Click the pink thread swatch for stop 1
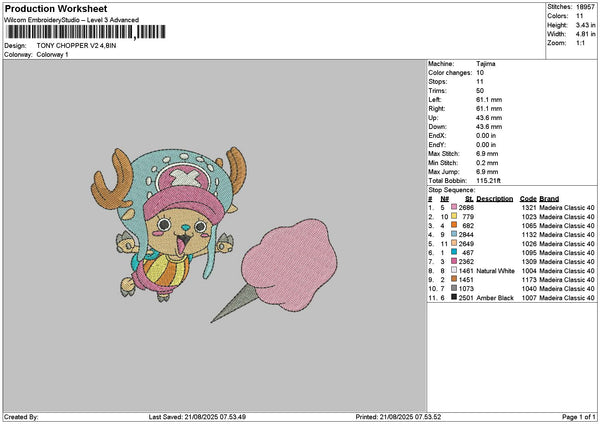 (x=455, y=206)
